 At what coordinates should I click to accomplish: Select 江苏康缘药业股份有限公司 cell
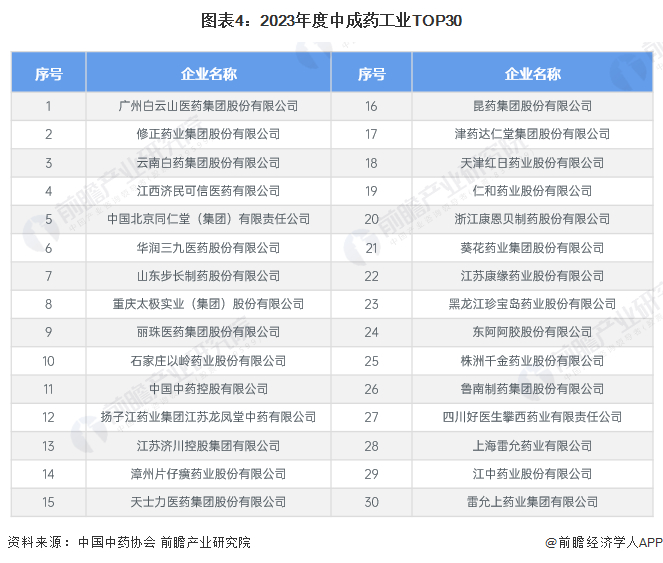[x=532, y=276]
